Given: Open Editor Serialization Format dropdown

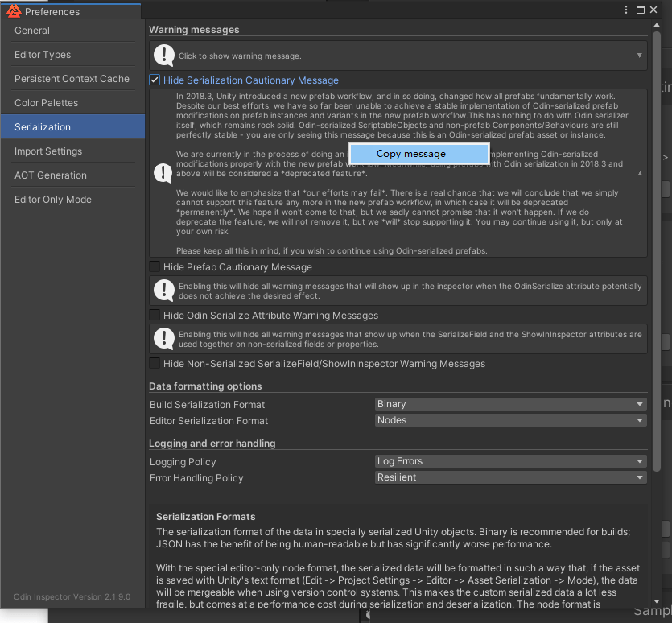Looking at the screenshot, I should click(510, 420).
